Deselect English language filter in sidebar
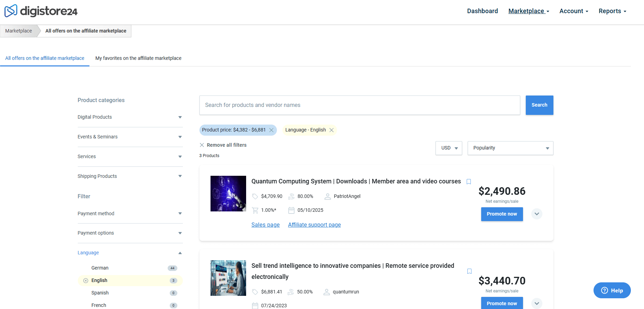The image size is (644, 309). pyautogui.click(x=86, y=281)
